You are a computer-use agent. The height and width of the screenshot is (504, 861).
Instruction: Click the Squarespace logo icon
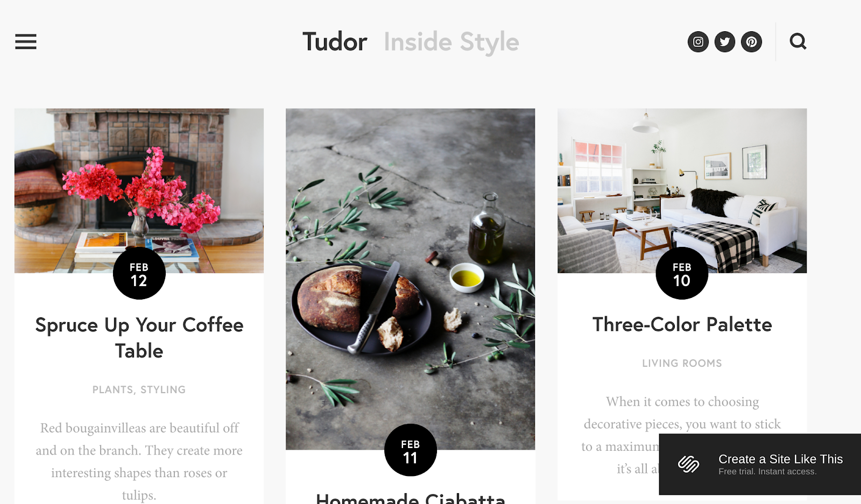(688, 464)
